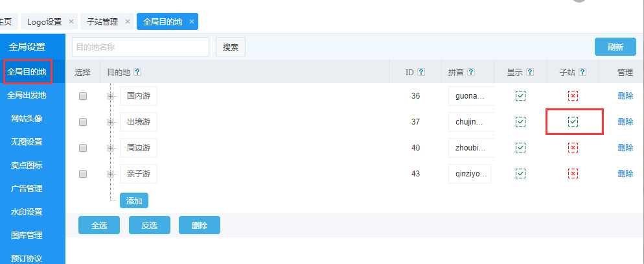Select the checkbox for 国内游 row
The image size is (644, 264).
83,96
